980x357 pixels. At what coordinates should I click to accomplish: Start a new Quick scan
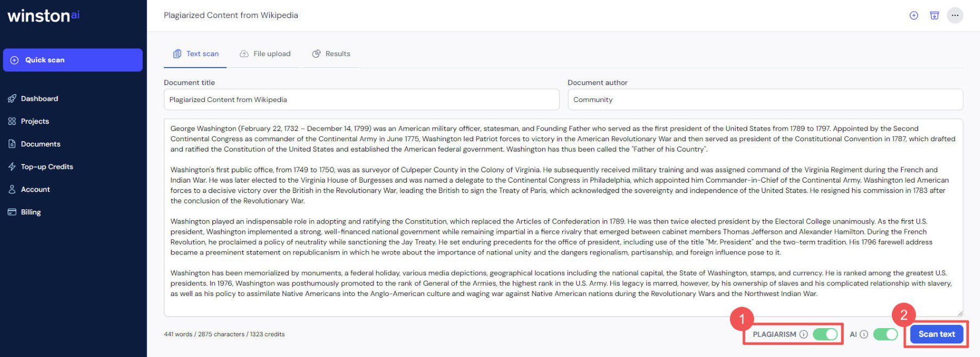(72, 60)
